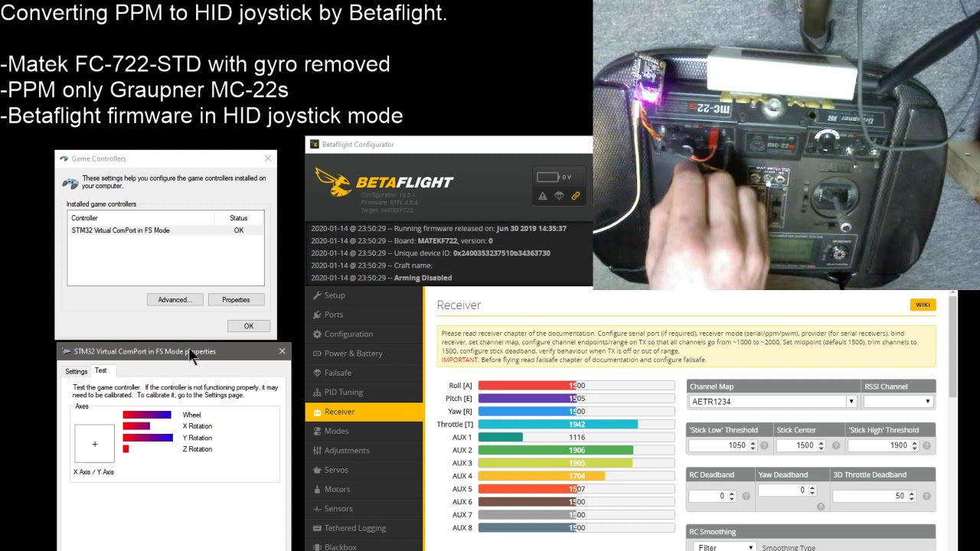Click the battery voltage indicator
The height and width of the screenshot is (551, 980).
(554, 177)
